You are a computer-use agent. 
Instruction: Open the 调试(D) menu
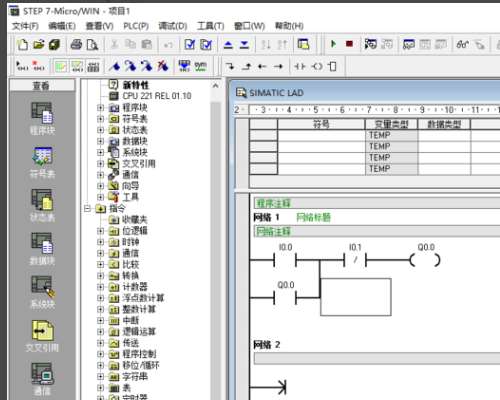173,26
